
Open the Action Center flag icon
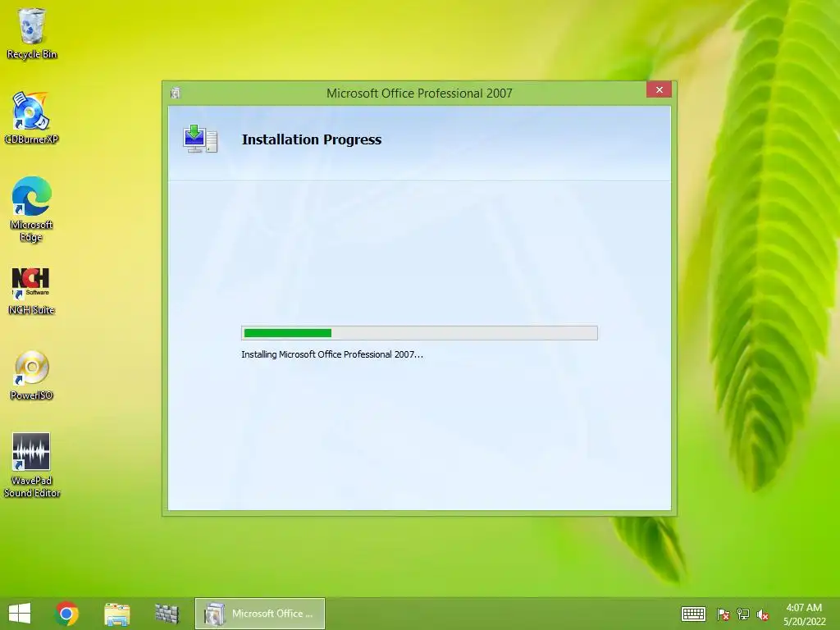coord(723,614)
